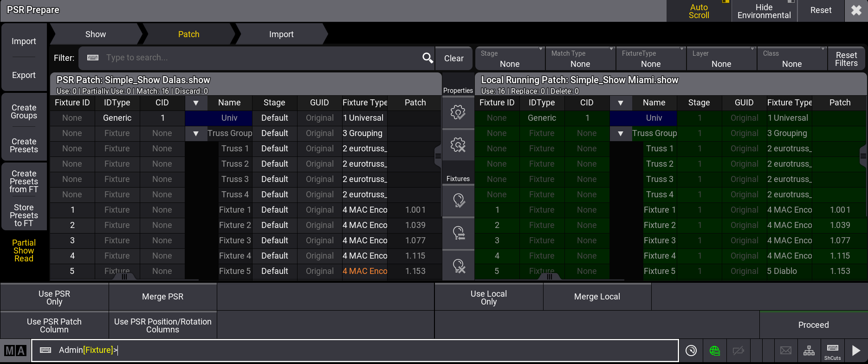
Task: Click the filter search input field
Action: click(x=257, y=58)
